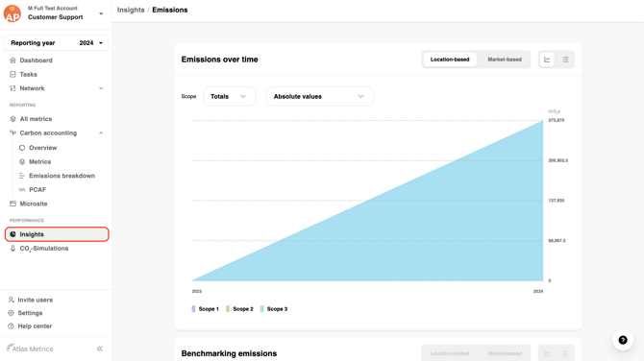Screen dimensions: 644x361
Task: Toggle Scope 1 purple legend swatch
Action: click(x=193, y=309)
